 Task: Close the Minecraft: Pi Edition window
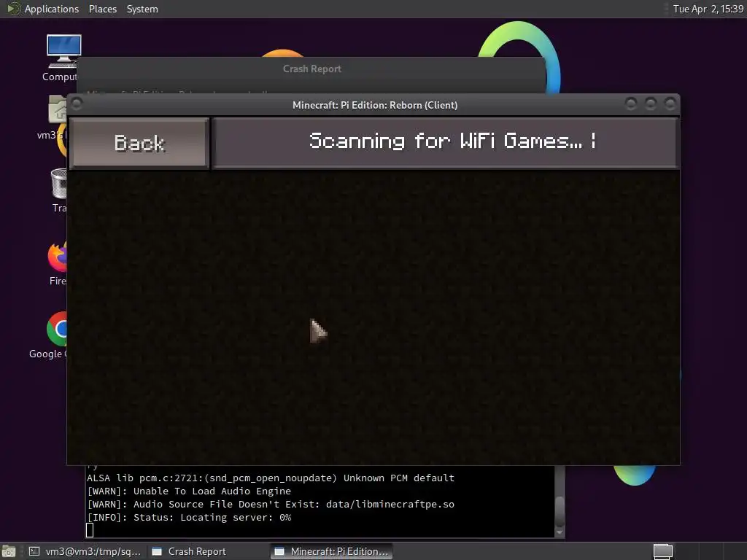(670, 104)
